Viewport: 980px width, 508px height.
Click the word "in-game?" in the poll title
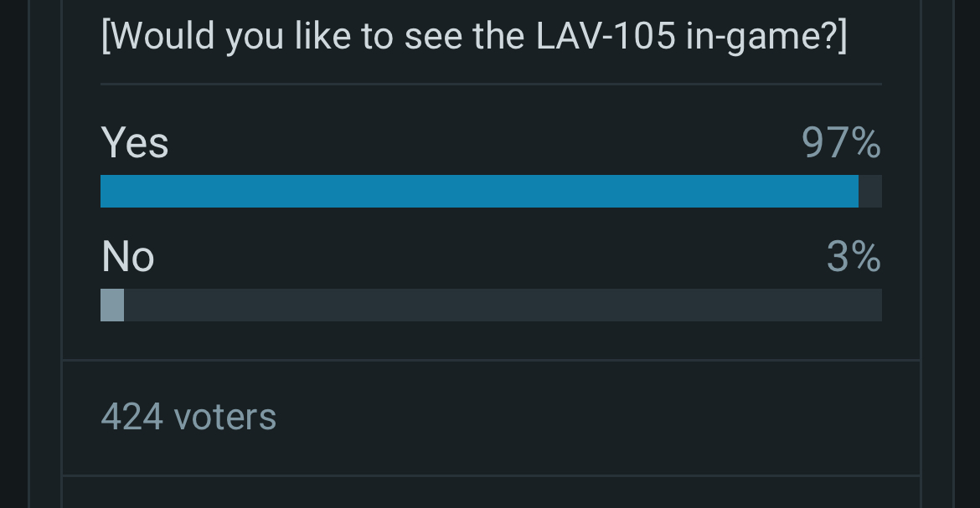[x=766, y=38]
